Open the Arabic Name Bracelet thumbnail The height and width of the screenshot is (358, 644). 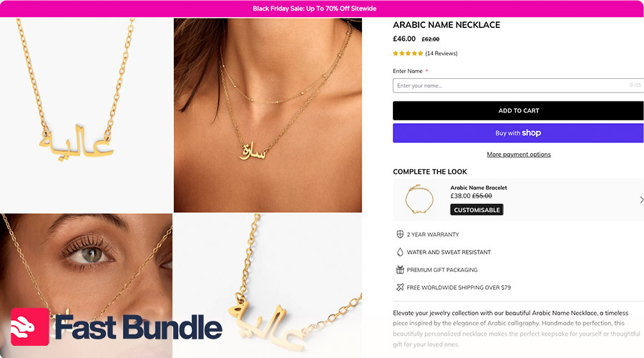click(419, 199)
